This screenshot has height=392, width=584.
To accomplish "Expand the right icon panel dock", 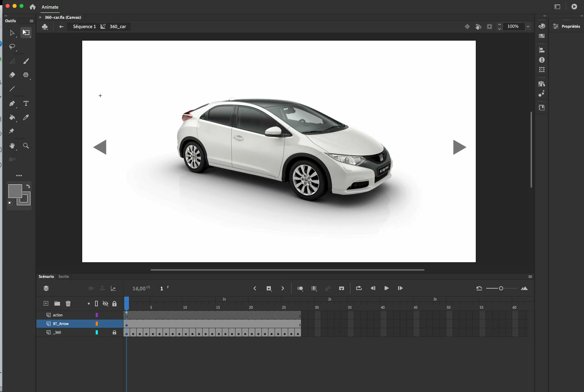I will [545, 16].
